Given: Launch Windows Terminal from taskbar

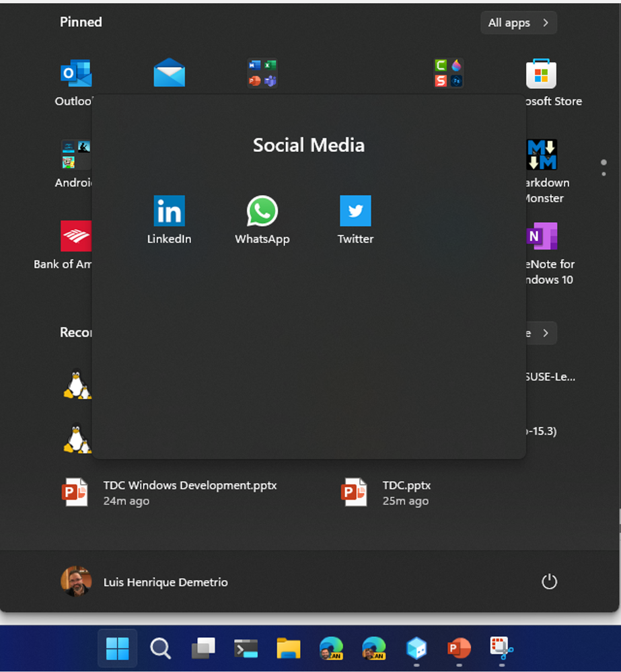Looking at the screenshot, I should [x=246, y=648].
